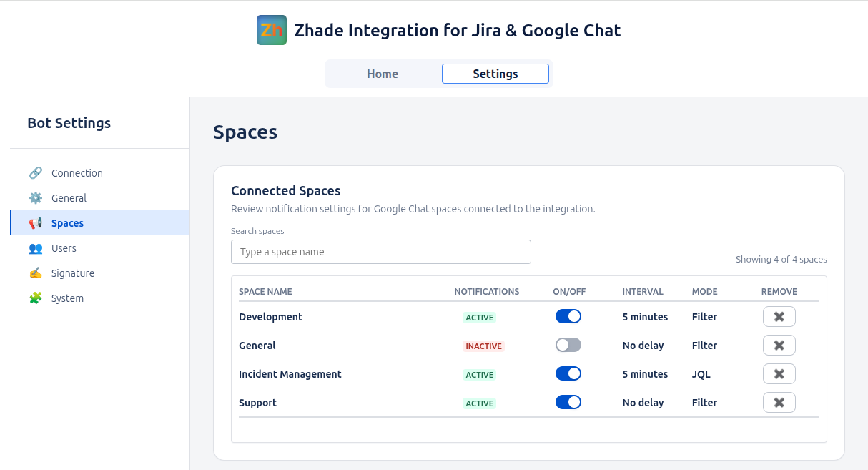Click the Interval column header
Viewport: 868px width, 470px height.
(643, 292)
